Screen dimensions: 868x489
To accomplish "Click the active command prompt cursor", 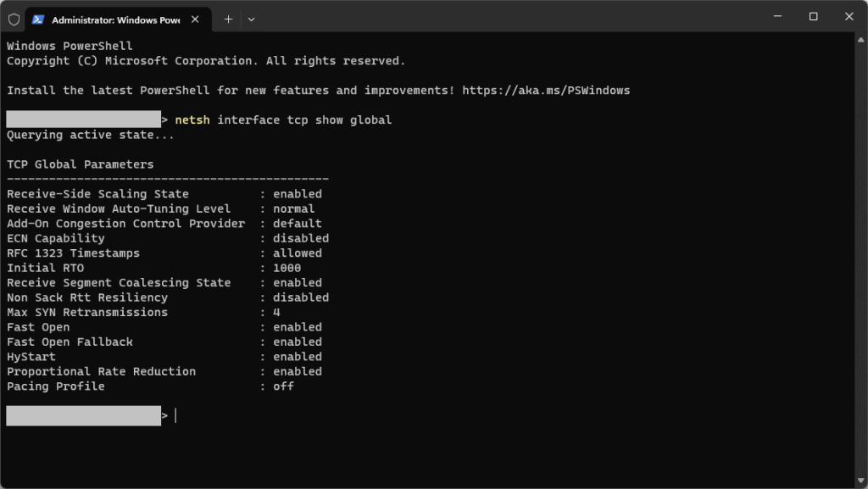I will pyautogui.click(x=175, y=415).
